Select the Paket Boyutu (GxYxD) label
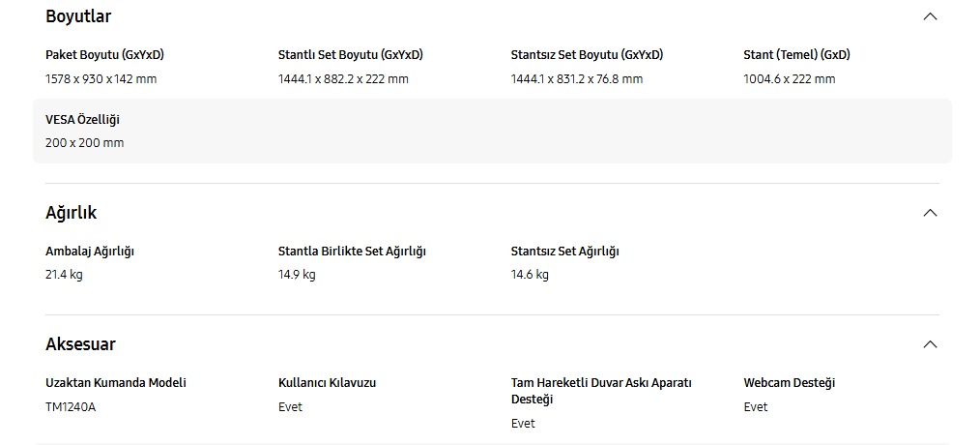The height and width of the screenshot is (445, 980). pyautogui.click(x=98, y=55)
